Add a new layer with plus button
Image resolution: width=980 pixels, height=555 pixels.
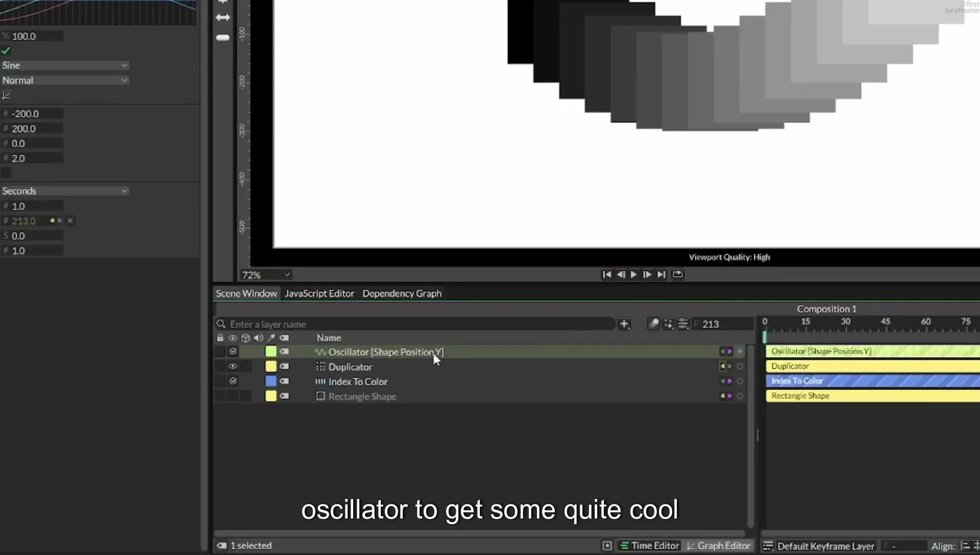pyautogui.click(x=624, y=324)
